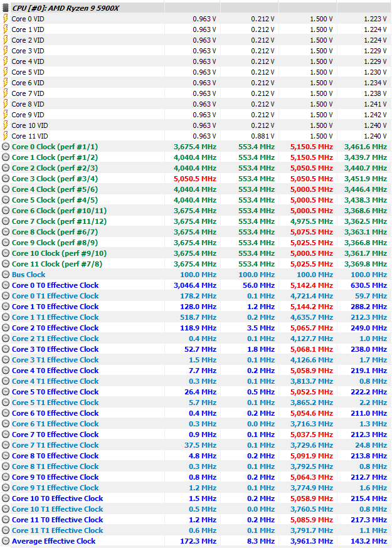Select the CPU [#0]: AMD Ryzen 9 5900X header
392x548 pixels.
click(66, 8)
